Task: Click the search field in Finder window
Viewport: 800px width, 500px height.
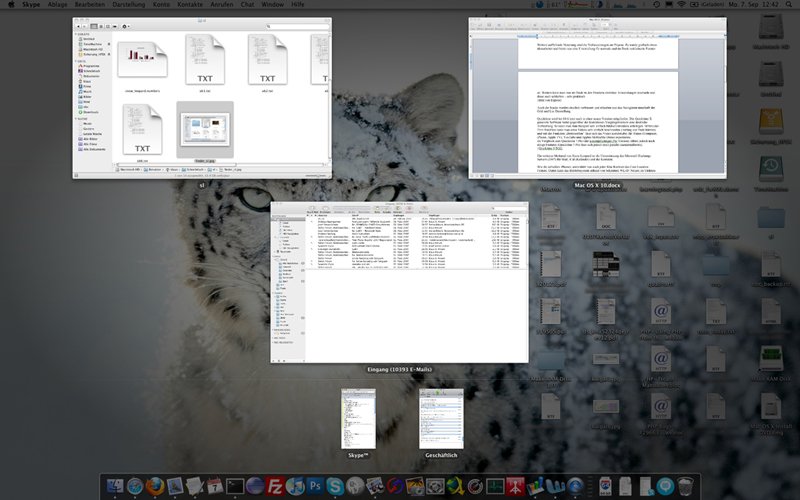Action: point(298,26)
